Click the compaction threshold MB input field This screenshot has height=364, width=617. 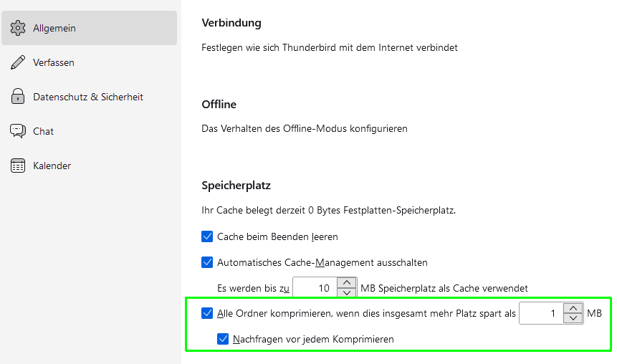click(540, 313)
